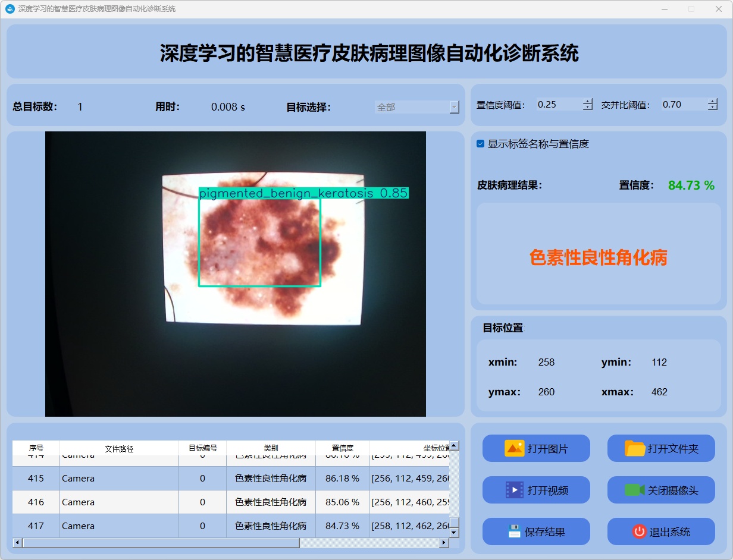Image resolution: width=733 pixels, height=560 pixels.
Task: Click the camera icon on 关闭摄像头
Action: tap(635, 490)
